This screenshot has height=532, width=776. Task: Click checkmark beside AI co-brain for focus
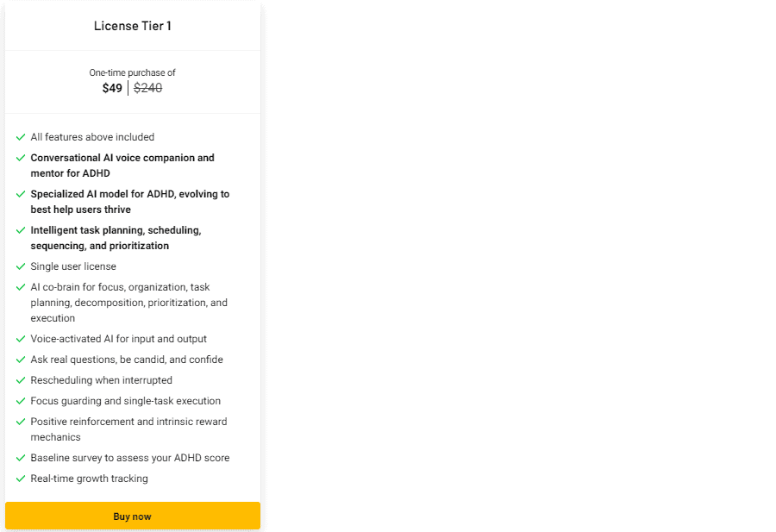pyautogui.click(x=21, y=287)
